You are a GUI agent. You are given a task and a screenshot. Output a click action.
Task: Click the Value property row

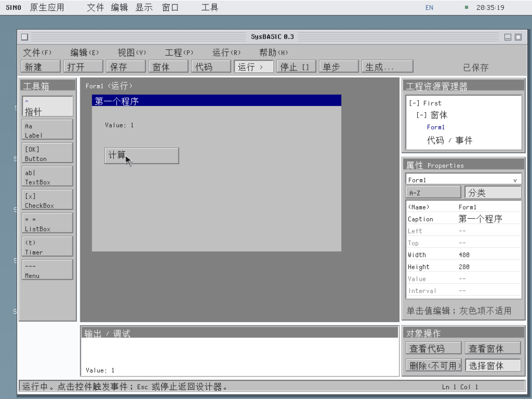464,279
